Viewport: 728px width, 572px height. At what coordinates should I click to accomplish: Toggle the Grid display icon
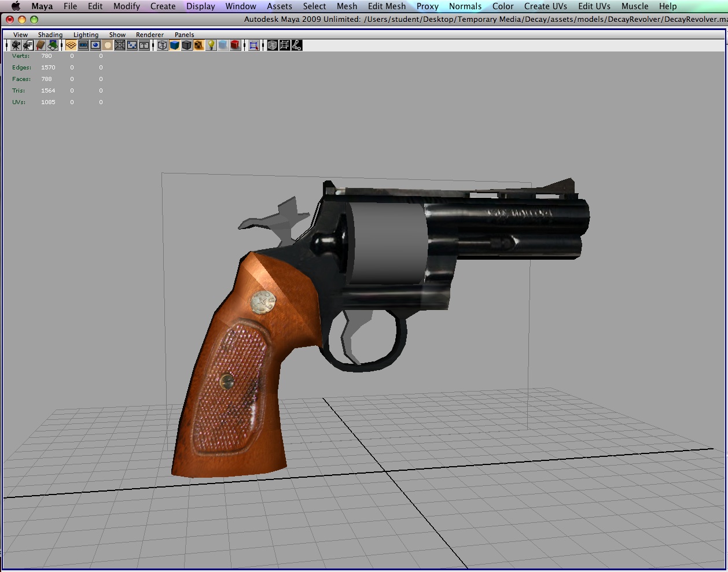click(x=71, y=45)
